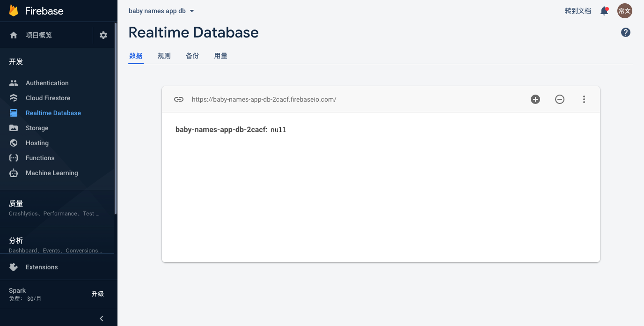Open the 备份 tab
The height and width of the screenshot is (326, 644).
click(192, 55)
